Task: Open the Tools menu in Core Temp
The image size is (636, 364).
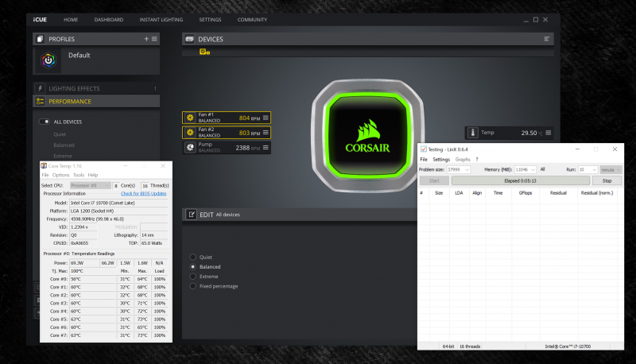Action: tap(79, 175)
